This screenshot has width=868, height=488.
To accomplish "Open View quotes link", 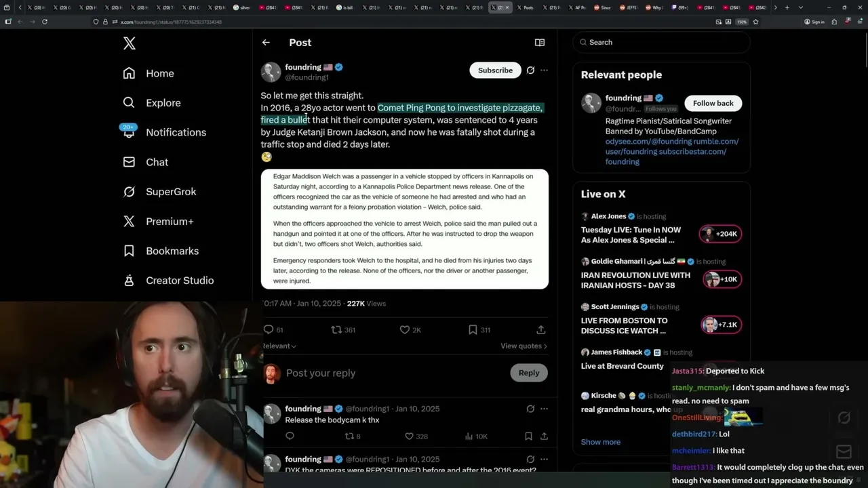I will (x=524, y=346).
